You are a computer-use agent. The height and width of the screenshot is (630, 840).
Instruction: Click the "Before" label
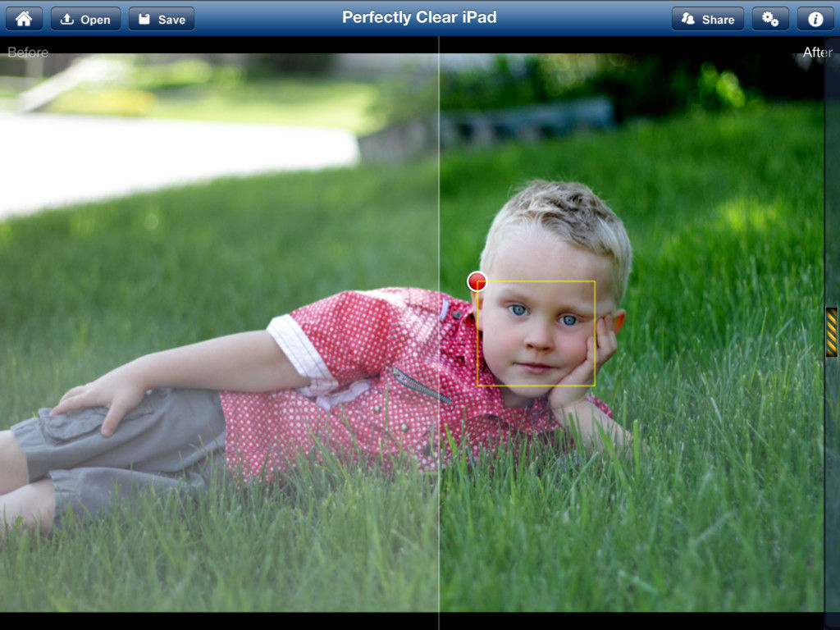tap(28, 52)
